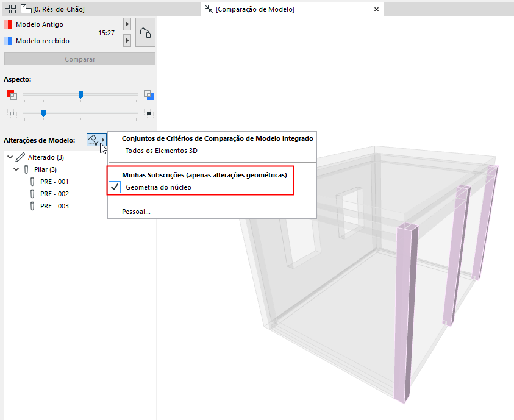Collapse the Alterado (3) group
The width and height of the screenshot is (514, 420).
[x=10, y=157]
